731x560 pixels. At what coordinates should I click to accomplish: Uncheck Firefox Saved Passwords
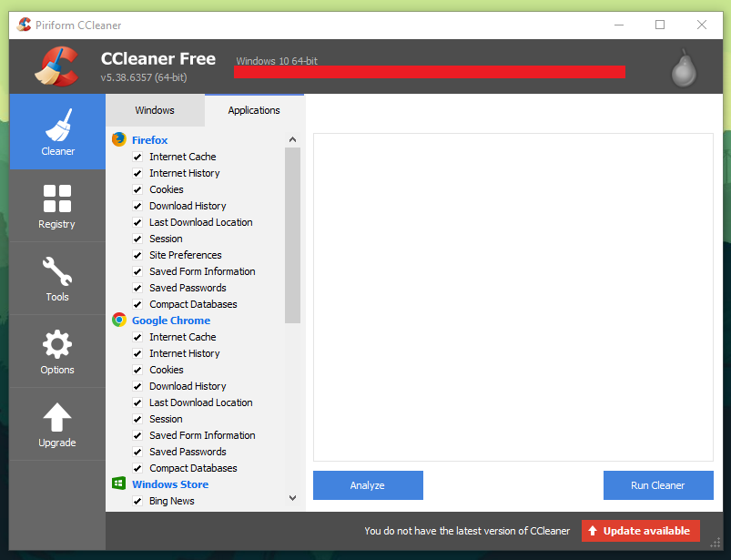(137, 288)
